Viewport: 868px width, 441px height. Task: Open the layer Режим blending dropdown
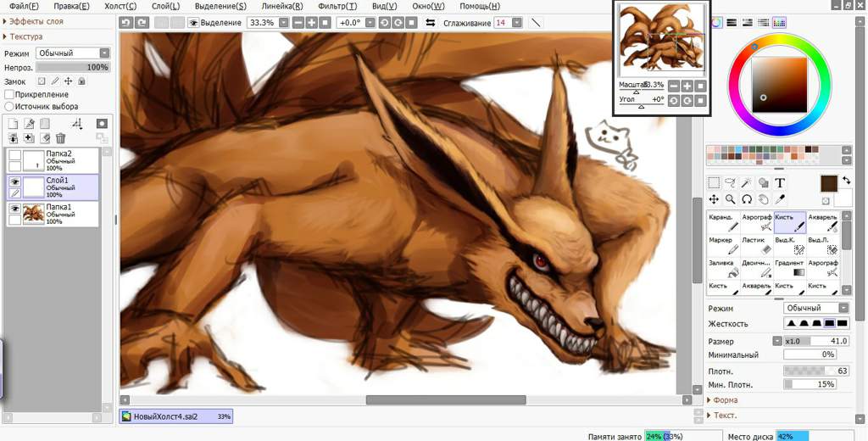tap(73, 53)
